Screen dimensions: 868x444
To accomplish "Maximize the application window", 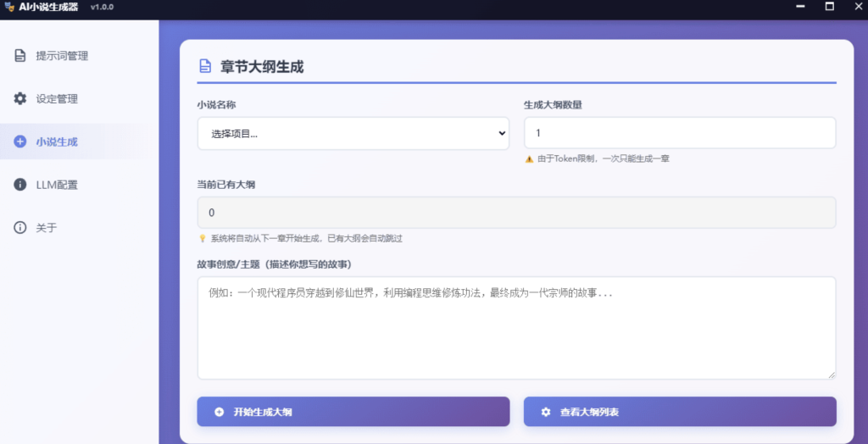I will [829, 7].
